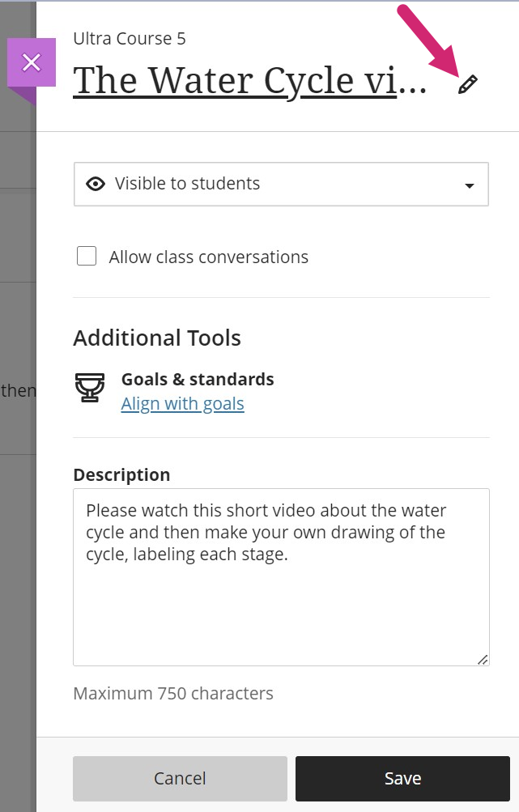The image size is (519, 812).
Task: Click the "Allow class conversations" label text
Action: click(208, 257)
